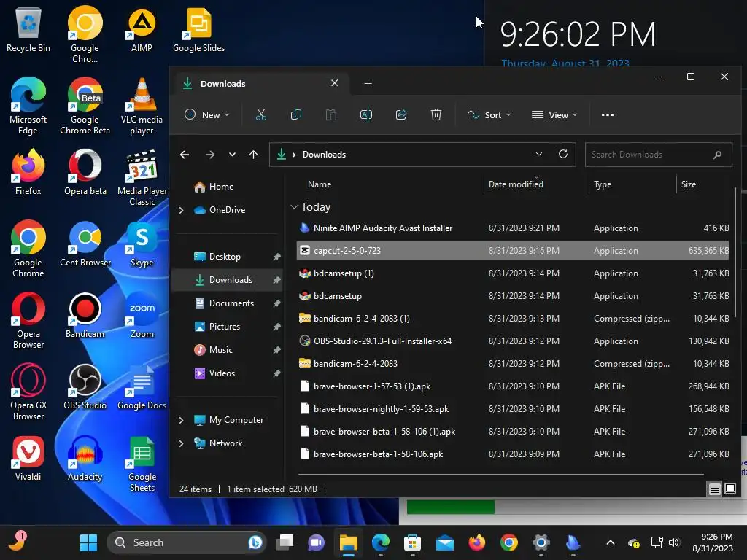Switch to details view icon in status bar

point(714,489)
